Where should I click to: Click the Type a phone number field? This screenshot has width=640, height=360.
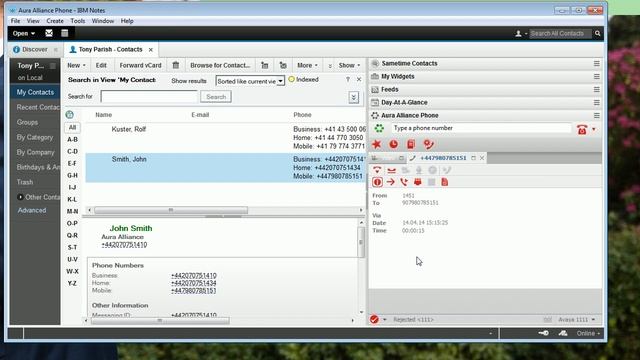[481, 128]
